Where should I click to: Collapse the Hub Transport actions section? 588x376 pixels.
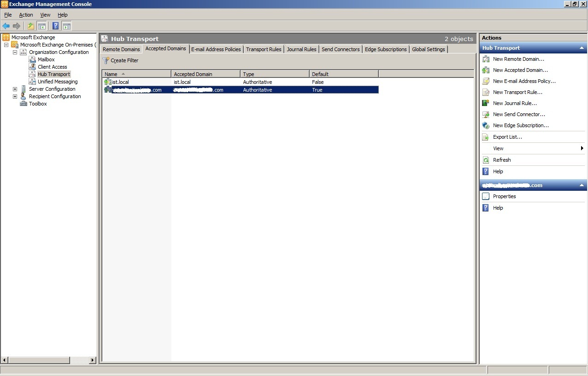[x=582, y=48]
